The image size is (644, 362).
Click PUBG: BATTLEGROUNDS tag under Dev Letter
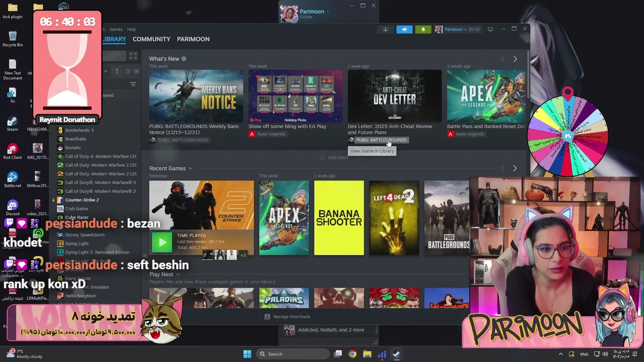pos(378,140)
